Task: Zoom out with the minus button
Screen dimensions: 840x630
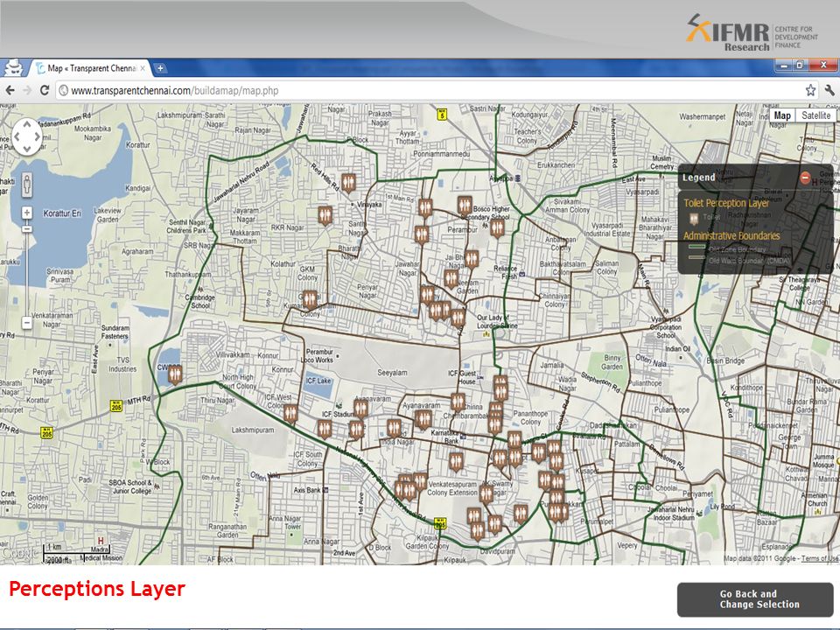Action: click(27, 323)
